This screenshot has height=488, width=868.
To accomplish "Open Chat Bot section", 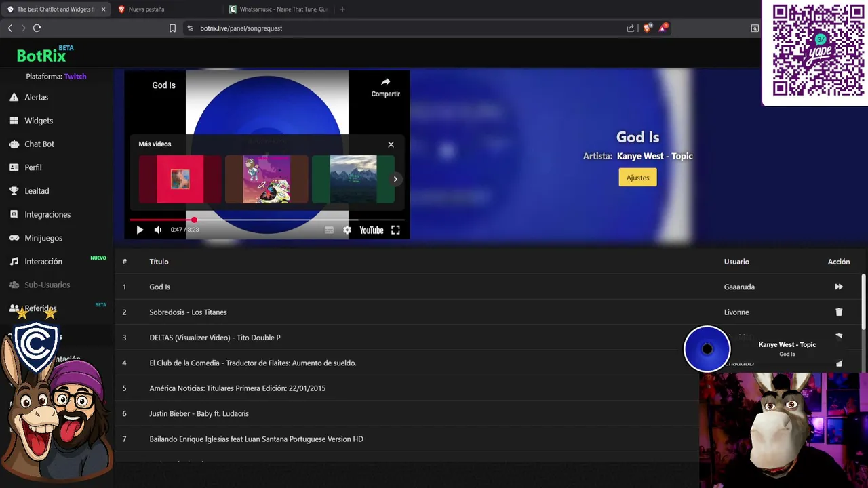I will 39,144.
